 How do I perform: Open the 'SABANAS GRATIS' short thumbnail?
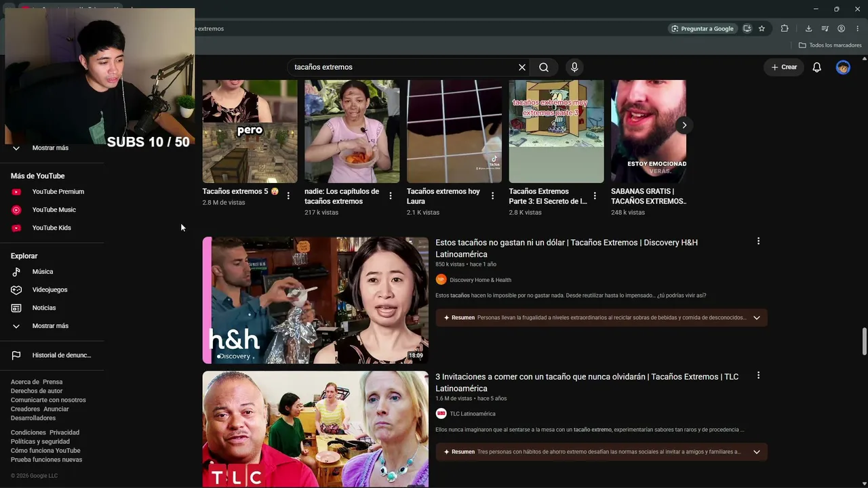pyautogui.click(x=648, y=131)
